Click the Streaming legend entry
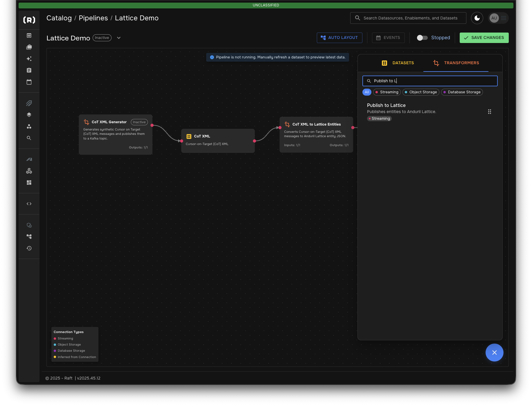The width and height of the screenshot is (532, 406). (64, 339)
